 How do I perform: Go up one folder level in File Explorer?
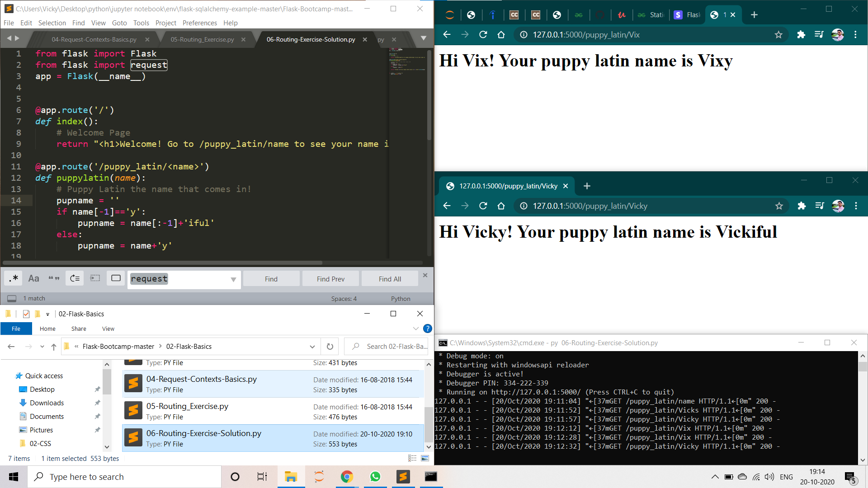coord(54,347)
